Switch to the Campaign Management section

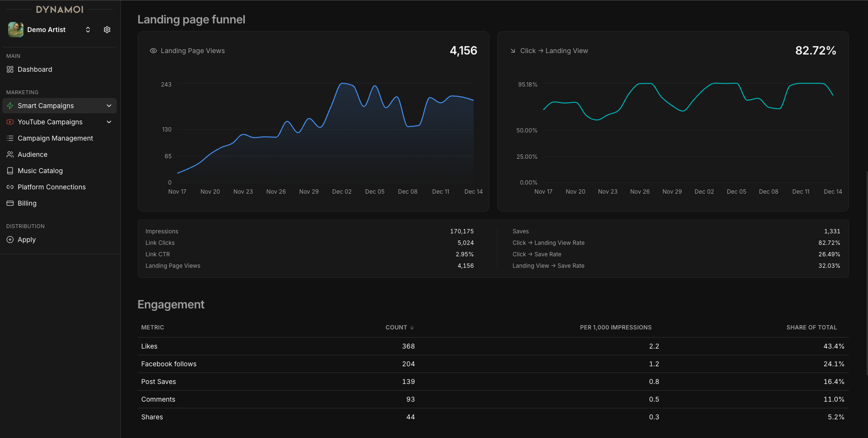55,138
